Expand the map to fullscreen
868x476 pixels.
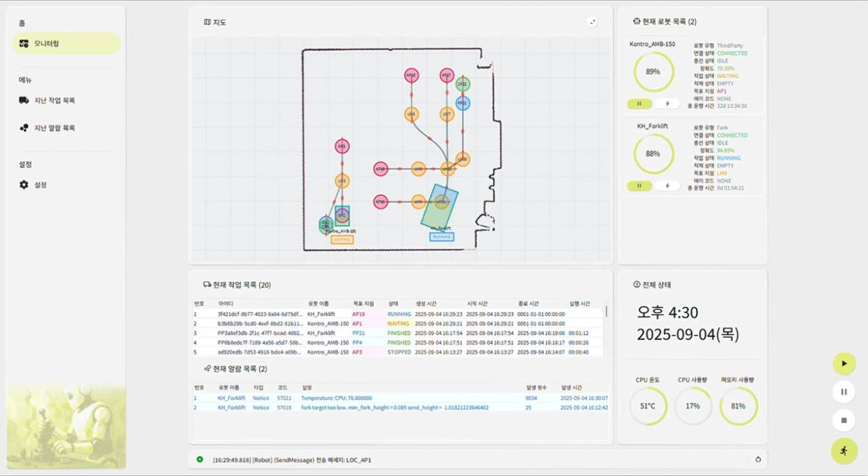593,22
